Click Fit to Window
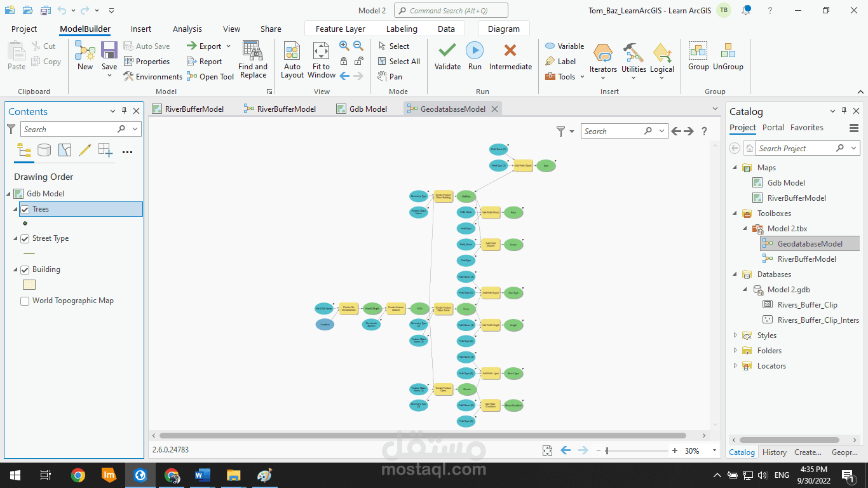 (x=322, y=60)
